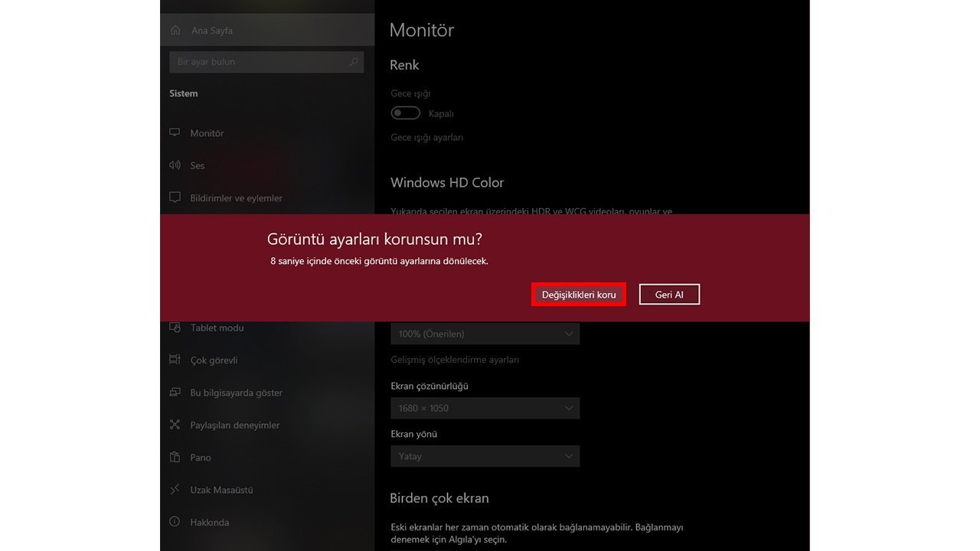Screen dimensions: 980x551
Task: Open Tablet modu icon
Action: click(175, 328)
